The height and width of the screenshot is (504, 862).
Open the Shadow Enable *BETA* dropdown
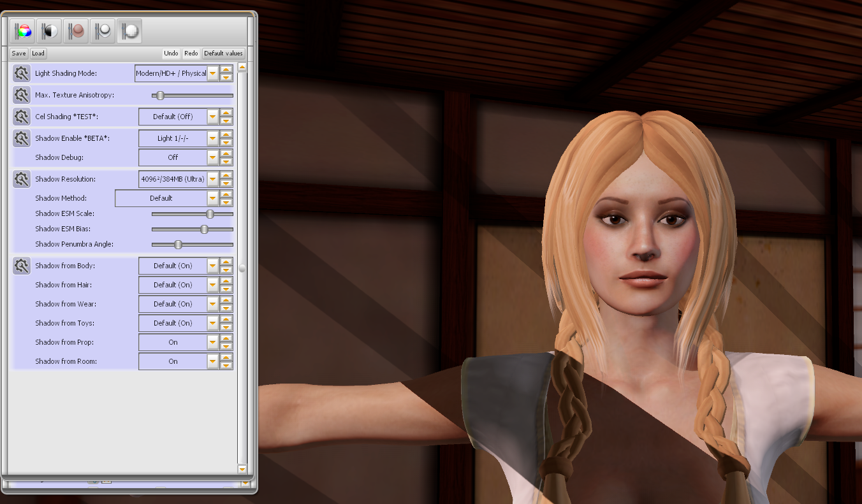(213, 138)
